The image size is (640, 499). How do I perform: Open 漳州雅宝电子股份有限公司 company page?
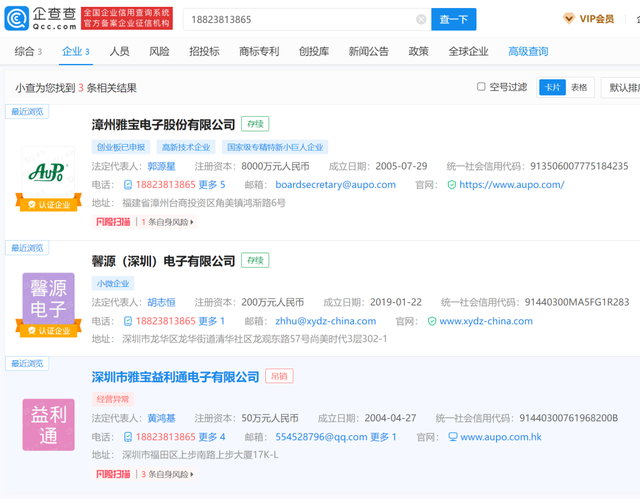click(x=163, y=124)
